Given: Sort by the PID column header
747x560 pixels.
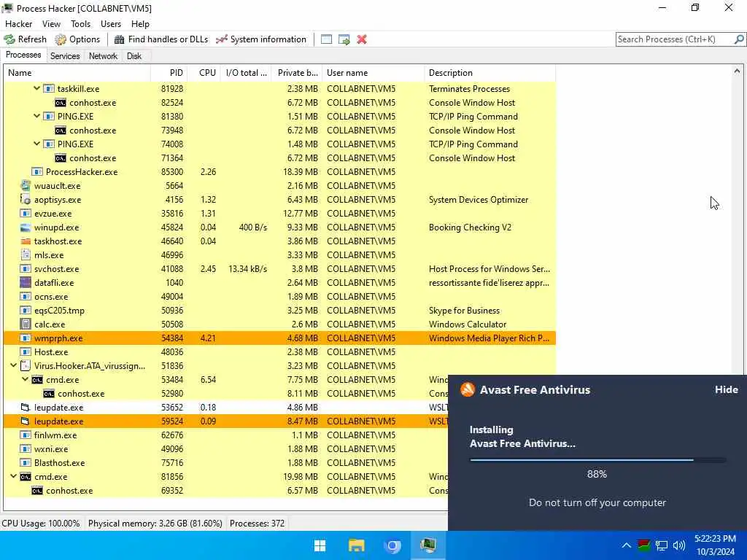Looking at the screenshot, I should 169,73.
